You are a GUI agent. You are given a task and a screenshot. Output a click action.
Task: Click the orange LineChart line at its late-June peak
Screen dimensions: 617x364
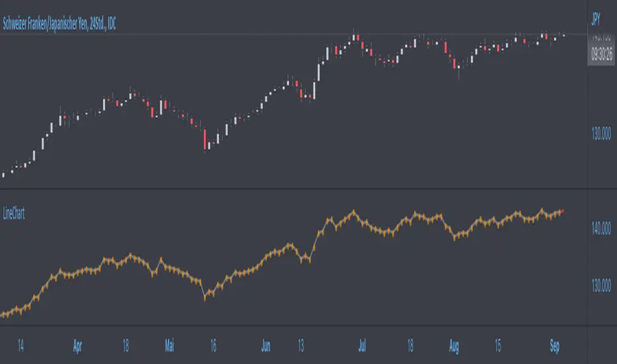[354, 212]
